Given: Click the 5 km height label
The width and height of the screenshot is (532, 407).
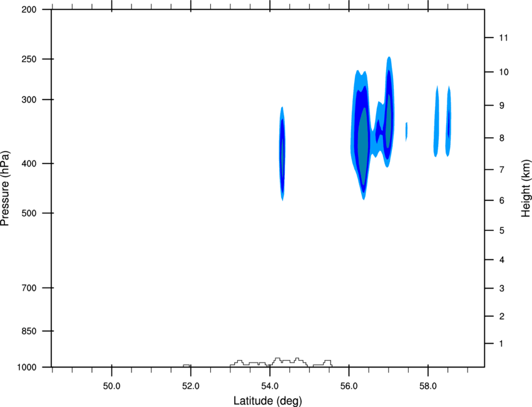Looking at the screenshot, I should [x=502, y=230].
